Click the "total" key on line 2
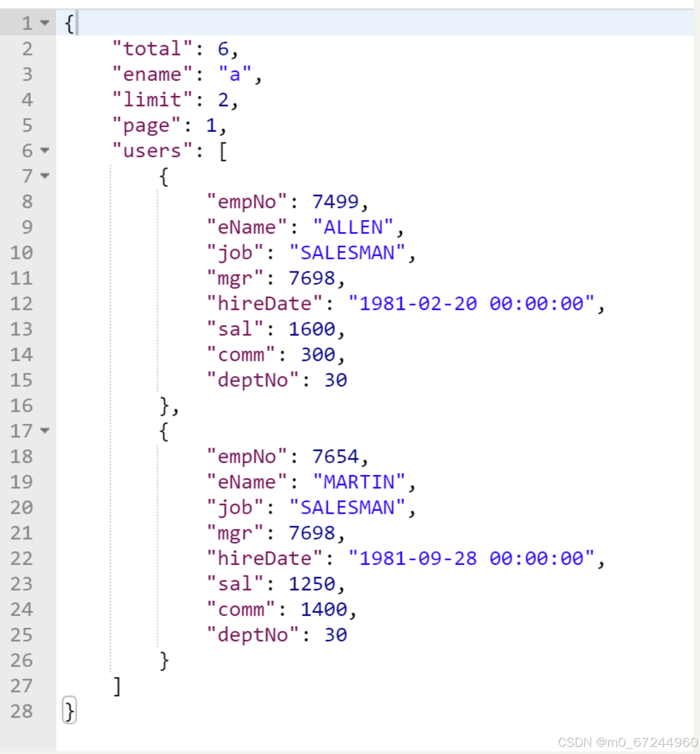The height and width of the screenshot is (754, 700). (152, 49)
